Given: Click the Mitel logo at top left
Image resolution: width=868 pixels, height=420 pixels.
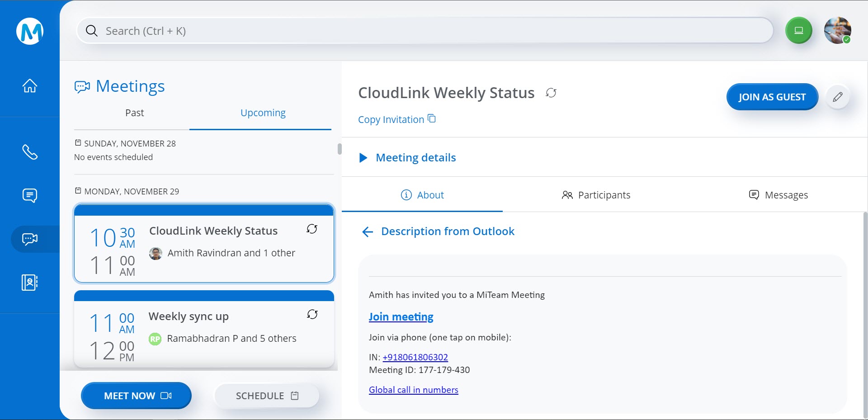Looking at the screenshot, I should click(x=30, y=31).
